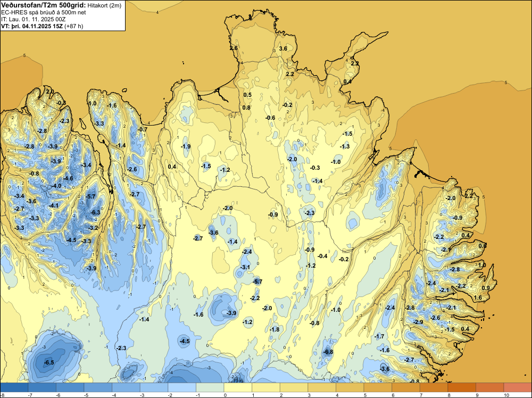Image resolution: width=532 pixels, height=398 pixels.
Task: Click the legend color right of 10
Action: point(518,387)
